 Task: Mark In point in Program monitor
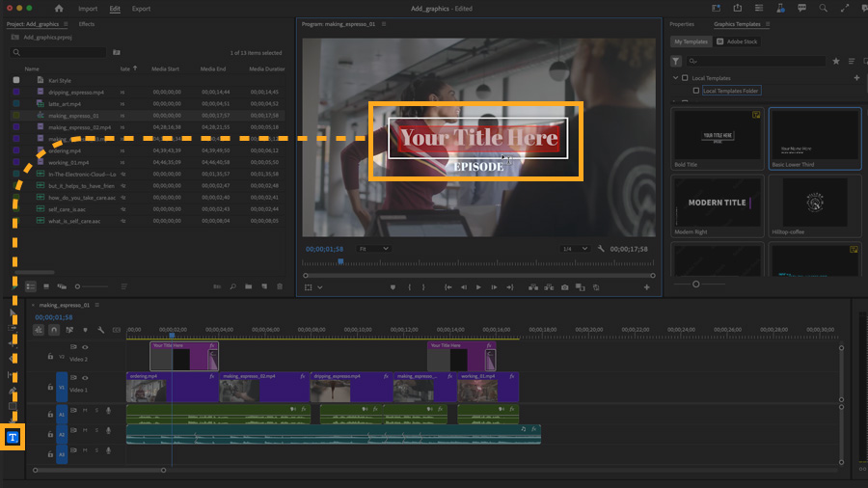410,287
